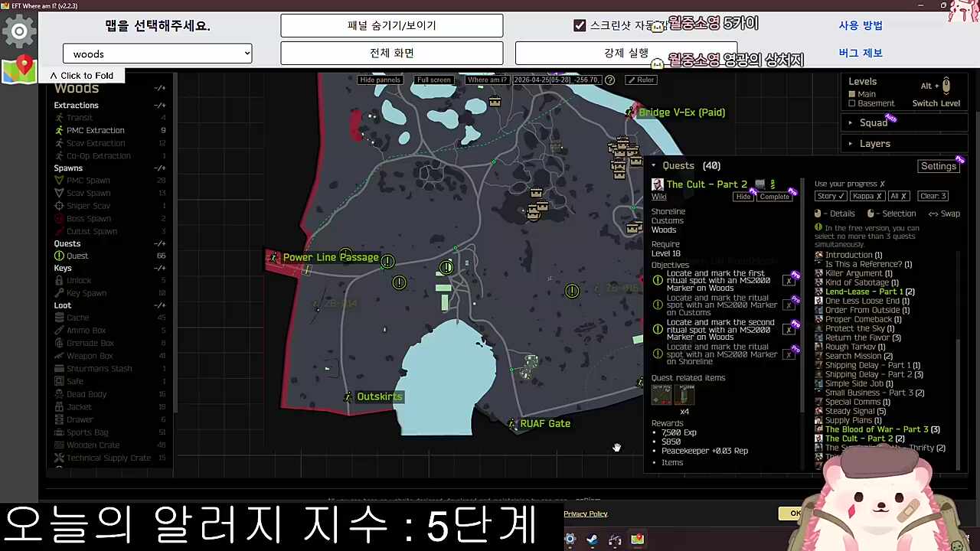The width and height of the screenshot is (980, 551).
Task: Open the woods map selection dropdown
Action: click(158, 54)
